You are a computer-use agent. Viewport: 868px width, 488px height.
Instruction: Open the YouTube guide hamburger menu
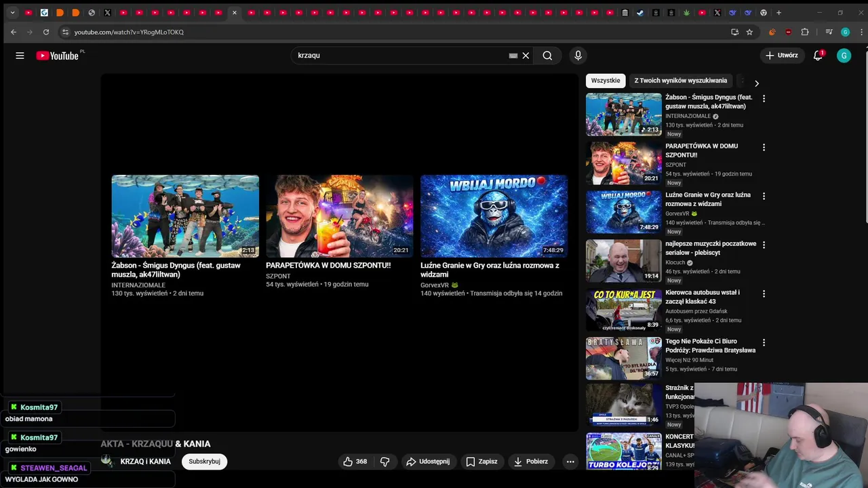pyautogui.click(x=20, y=56)
